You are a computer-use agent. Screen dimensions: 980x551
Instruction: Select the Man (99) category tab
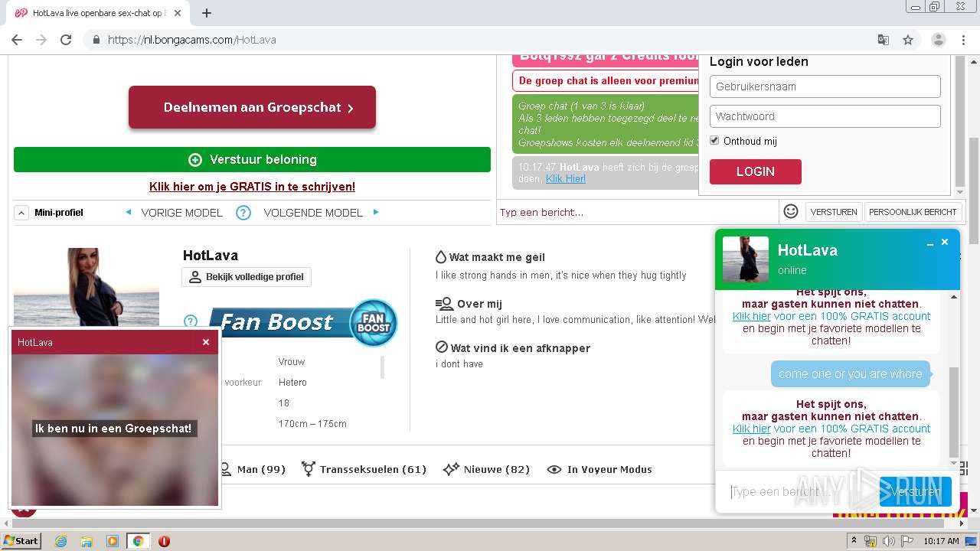[252, 469]
